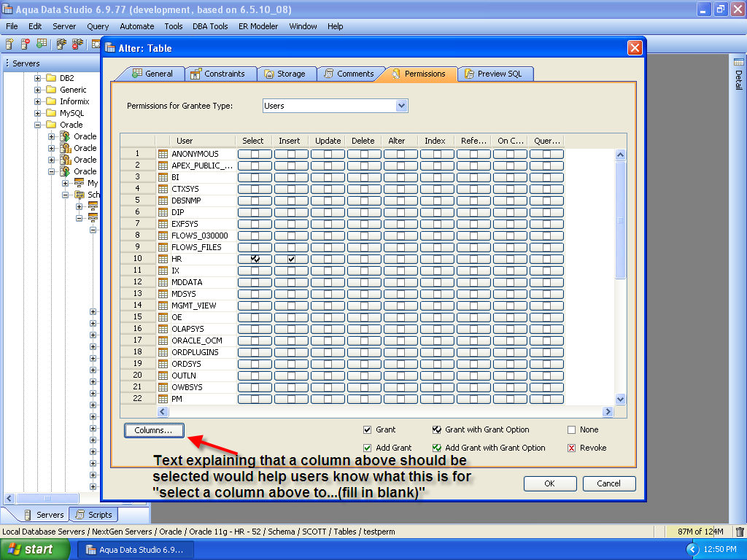Open the Query menu
The image size is (747, 560).
98,26
